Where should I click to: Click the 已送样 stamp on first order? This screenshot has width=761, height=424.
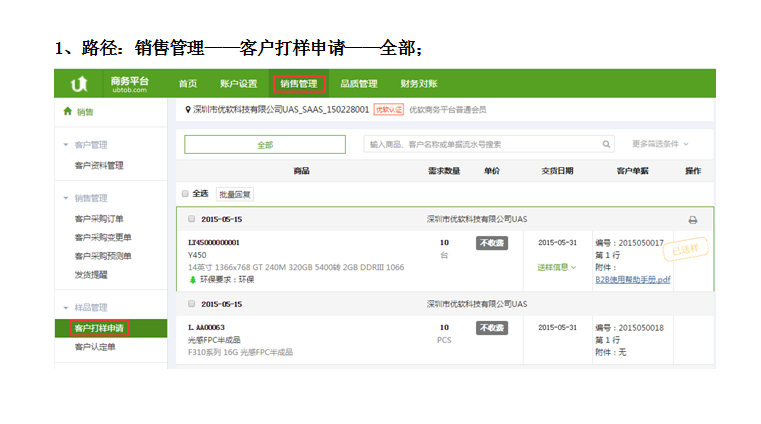coord(688,249)
